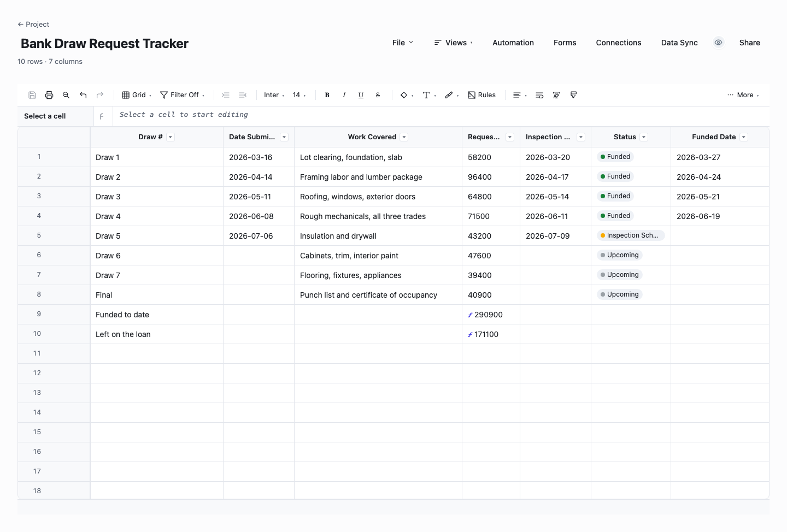The height and width of the screenshot is (532, 787).
Task: Click the zoom out magnifier icon
Action: (66, 95)
